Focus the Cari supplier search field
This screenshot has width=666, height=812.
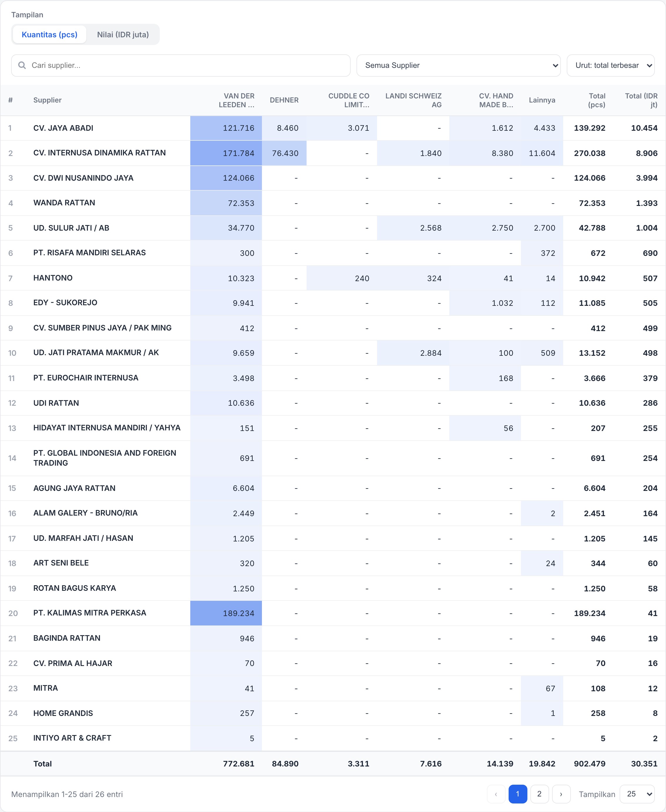click(181, 65)
